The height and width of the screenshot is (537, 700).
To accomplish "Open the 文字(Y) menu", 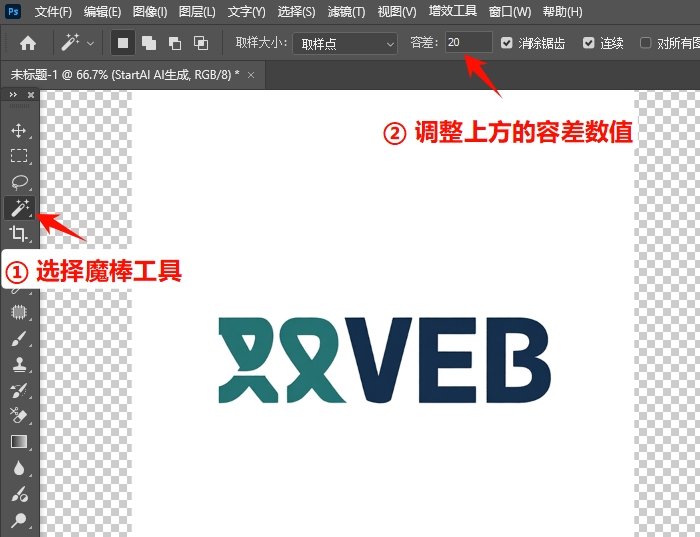I will pyautogui.click(x=246, y=11).
